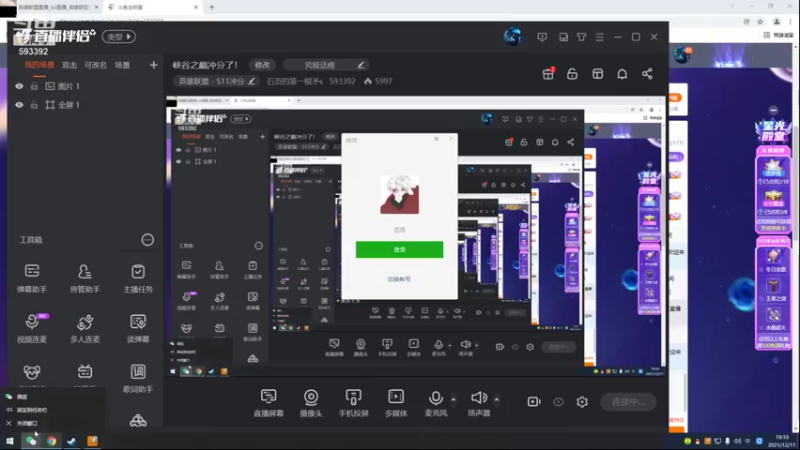Click the orange app in taskbar

92,441
